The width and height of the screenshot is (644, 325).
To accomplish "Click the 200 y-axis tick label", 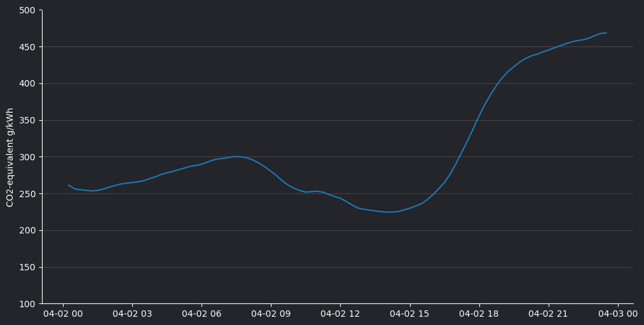I will (x=27, y=231).
